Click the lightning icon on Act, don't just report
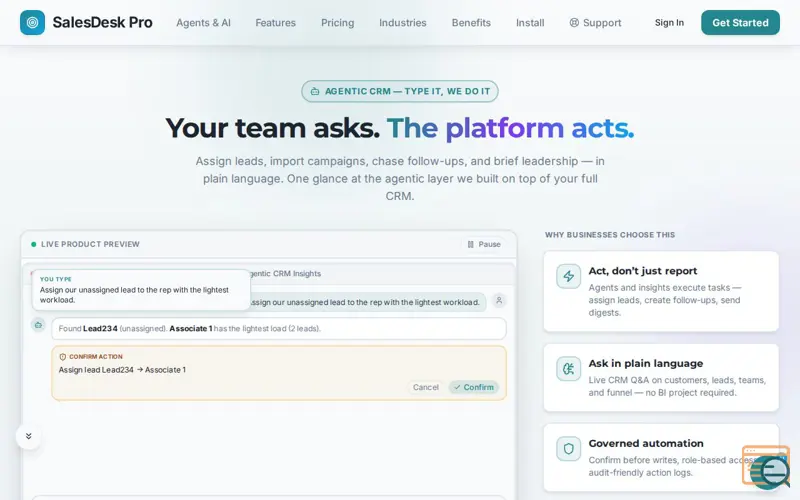Screen dimensions: 800x500 click(x=568, y=277)
